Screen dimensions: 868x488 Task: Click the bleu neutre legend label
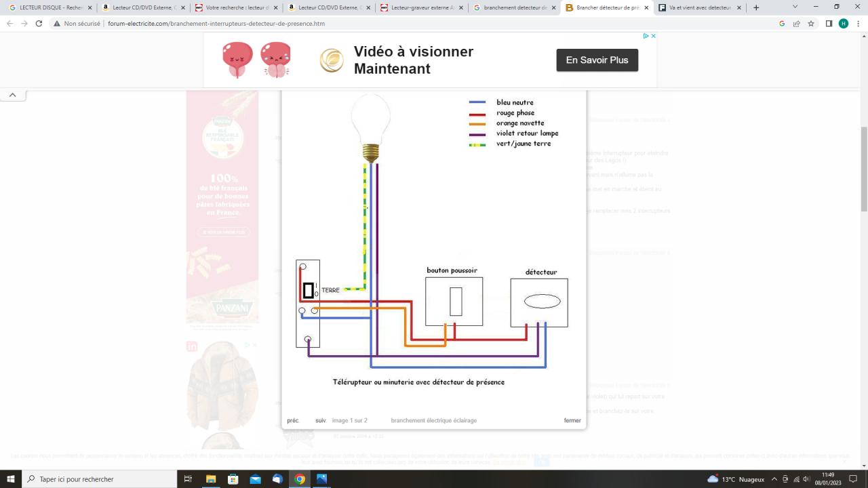click(515, 102)
